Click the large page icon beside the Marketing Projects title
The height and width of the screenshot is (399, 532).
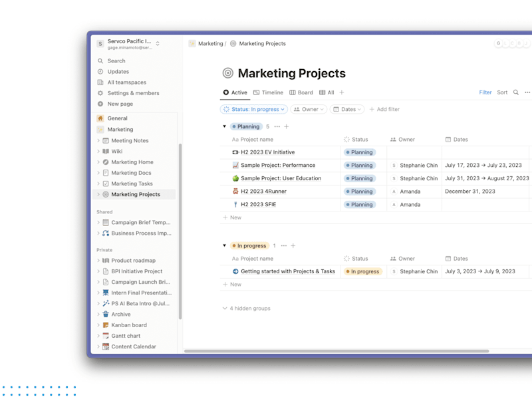[228, 73]
